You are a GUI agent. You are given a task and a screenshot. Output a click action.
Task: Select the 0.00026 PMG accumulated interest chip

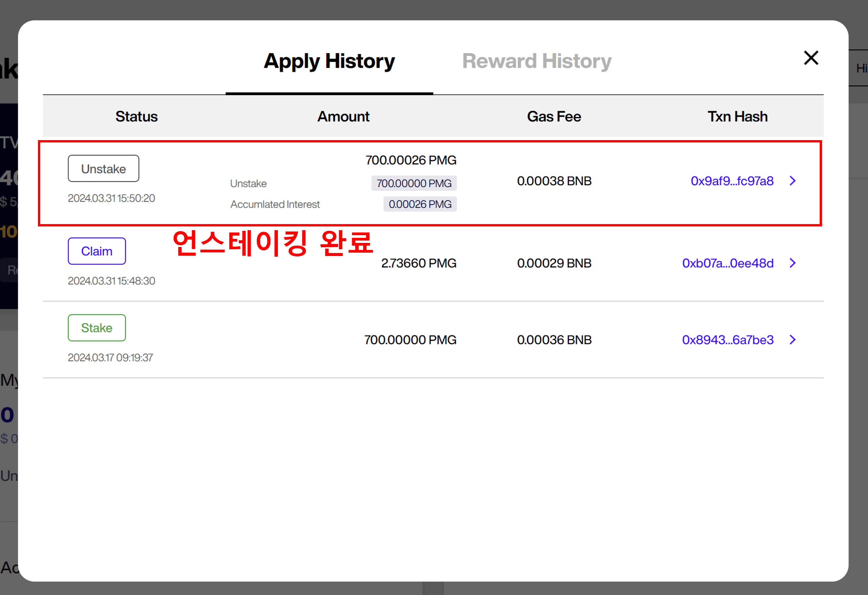click(x=420, y=204)
